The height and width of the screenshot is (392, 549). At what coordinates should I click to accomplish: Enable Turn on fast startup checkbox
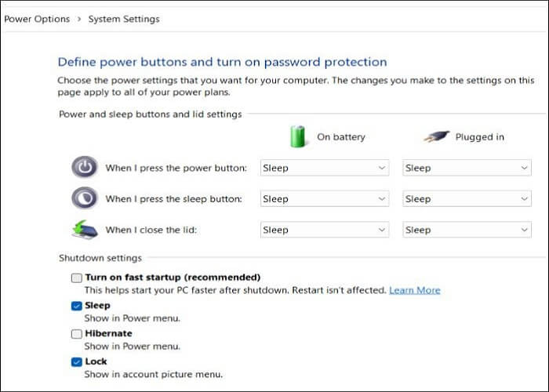coord(76,278)
